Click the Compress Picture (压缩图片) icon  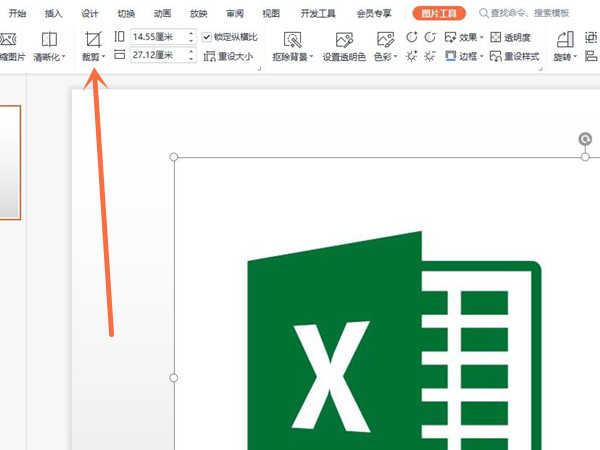tap(8, 40)
